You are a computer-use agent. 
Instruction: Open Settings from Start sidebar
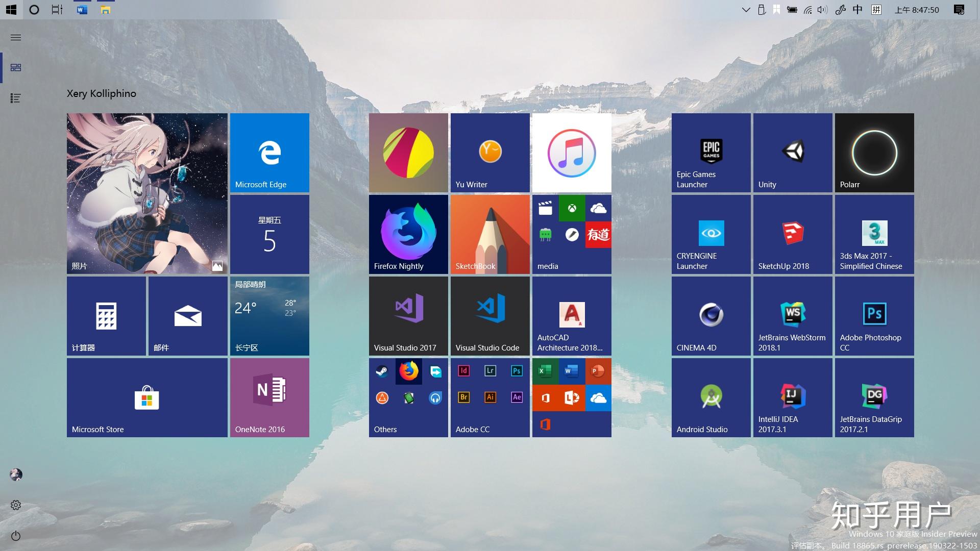coord(16,505)
